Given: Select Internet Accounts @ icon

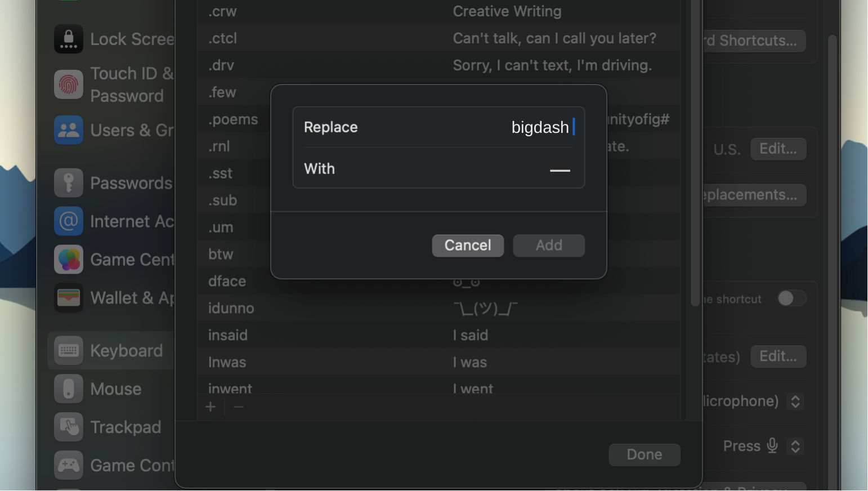Looking at the screenshot, I should 69,221.
